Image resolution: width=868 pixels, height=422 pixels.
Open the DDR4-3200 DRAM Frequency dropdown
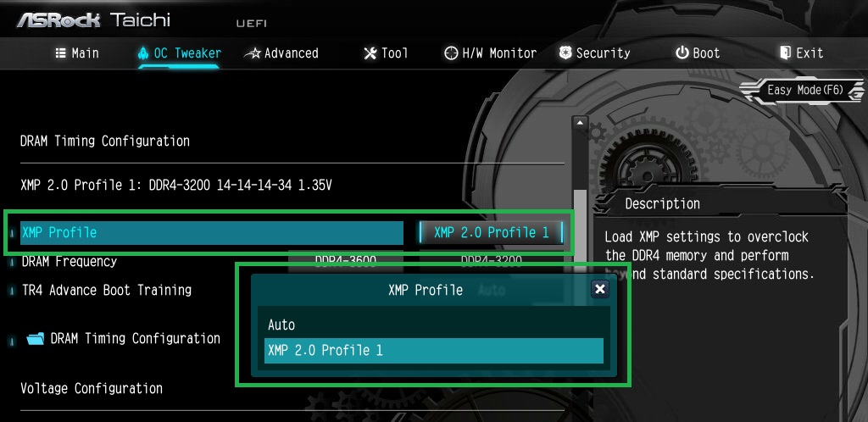491,260
